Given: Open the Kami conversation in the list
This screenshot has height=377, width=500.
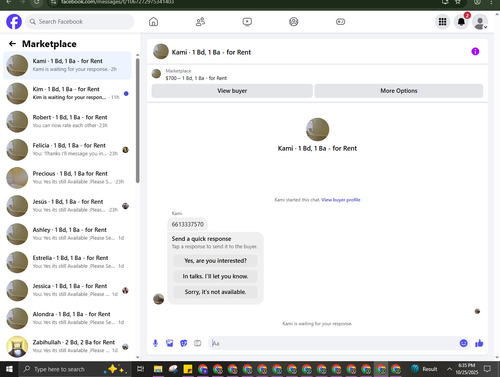Looking at the screenshot, I should [67, 65].
